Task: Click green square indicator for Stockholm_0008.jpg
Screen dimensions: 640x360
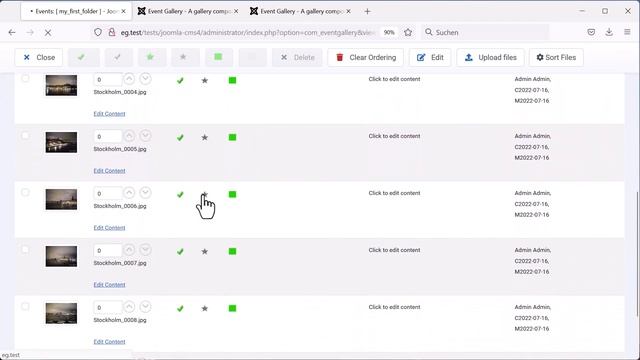Action: click(x=232, y=308)
